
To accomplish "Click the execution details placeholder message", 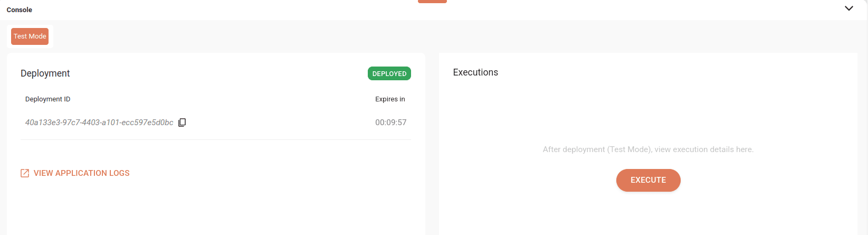I will (648, 149).
